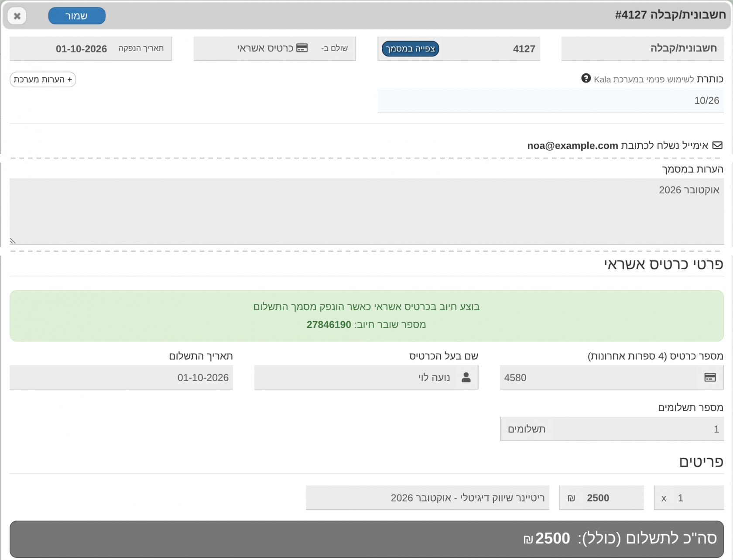This screenshot has height=560, width=733.
Task: Click the email address noa@example.com
Action: (x=572, y=146)
